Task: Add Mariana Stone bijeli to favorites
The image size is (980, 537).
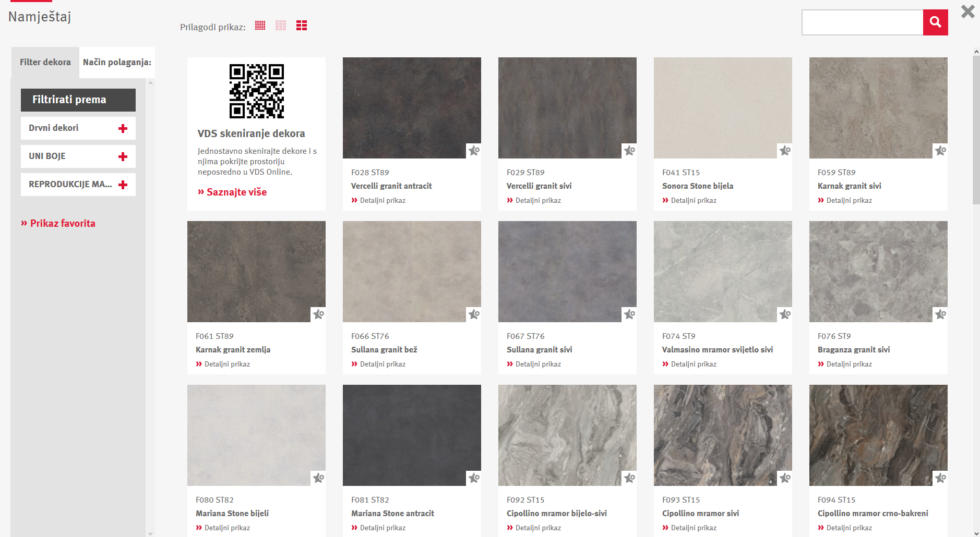Action: coord(318,478)
